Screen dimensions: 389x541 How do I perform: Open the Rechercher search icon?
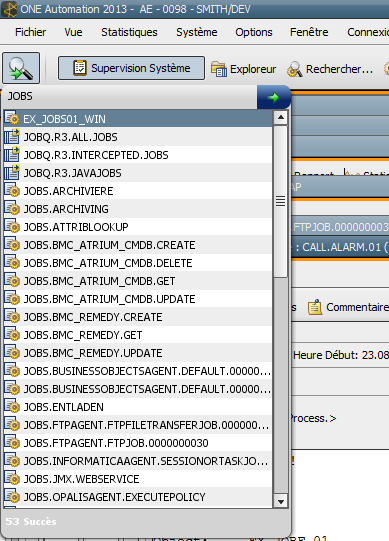294,69
